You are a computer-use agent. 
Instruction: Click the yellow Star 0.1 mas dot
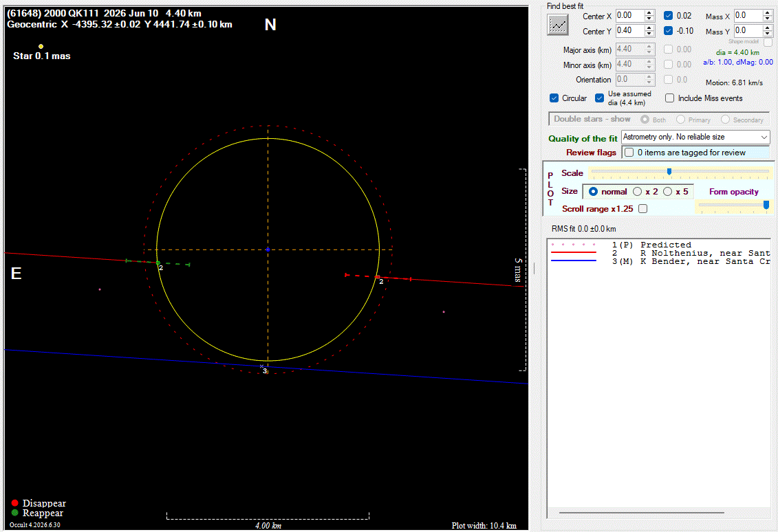click(41, 47)
